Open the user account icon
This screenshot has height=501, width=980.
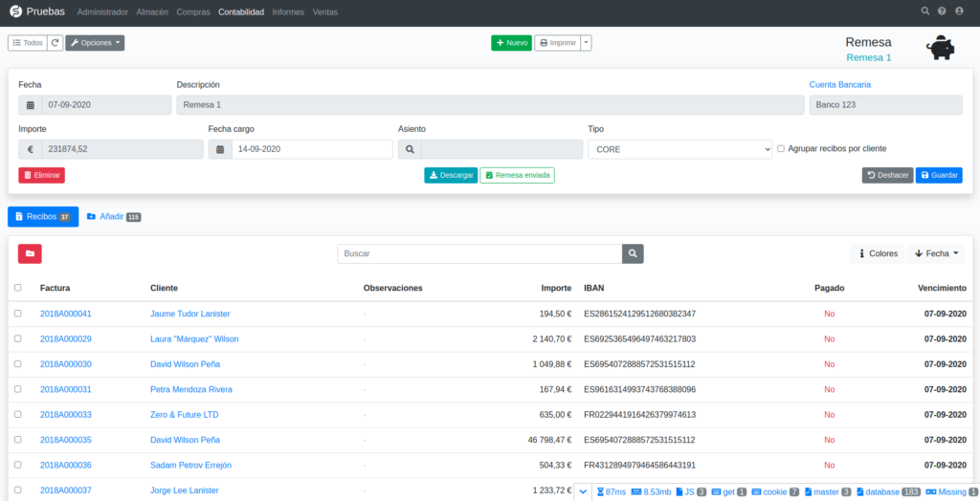click(x=959, y=11)
